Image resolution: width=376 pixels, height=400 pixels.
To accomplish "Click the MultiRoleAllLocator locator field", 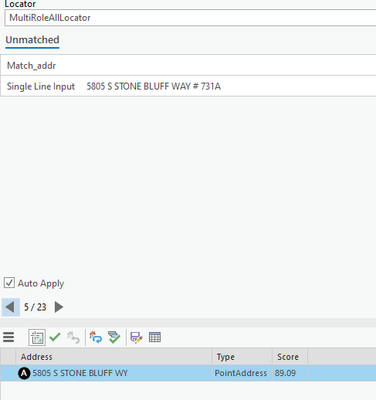I will [190, 18].
